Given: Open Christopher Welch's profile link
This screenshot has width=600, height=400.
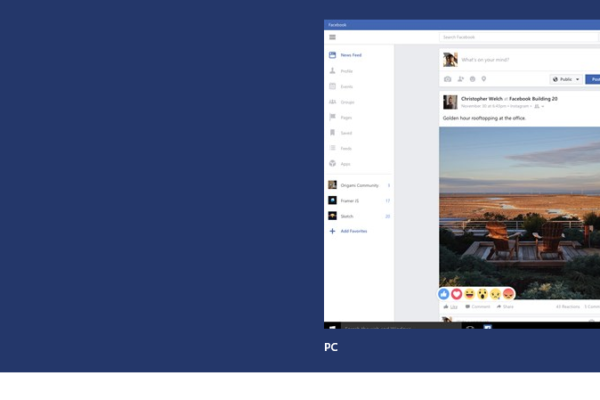Looking at the screenshot, I should [481, 99].
